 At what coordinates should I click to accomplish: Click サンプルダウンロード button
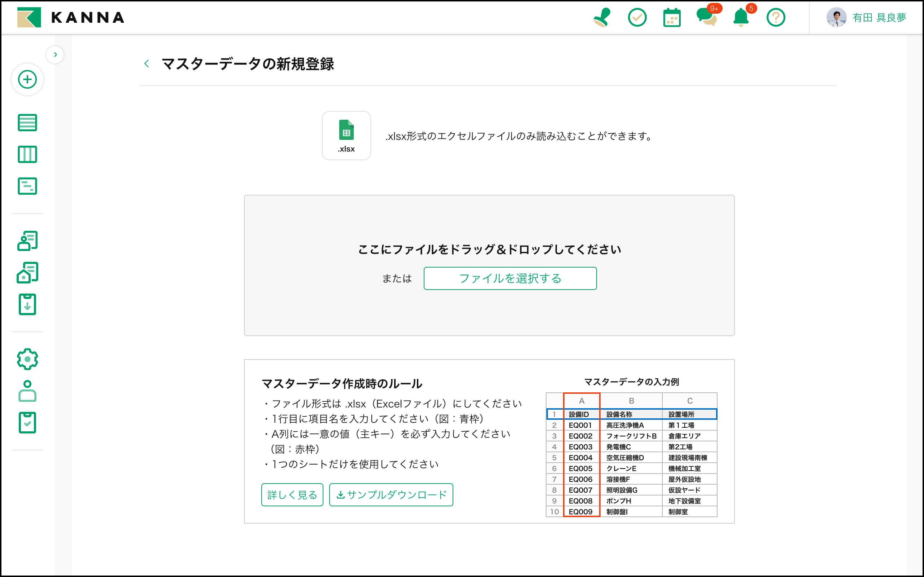pyautogui.click(x=391, y=494)
